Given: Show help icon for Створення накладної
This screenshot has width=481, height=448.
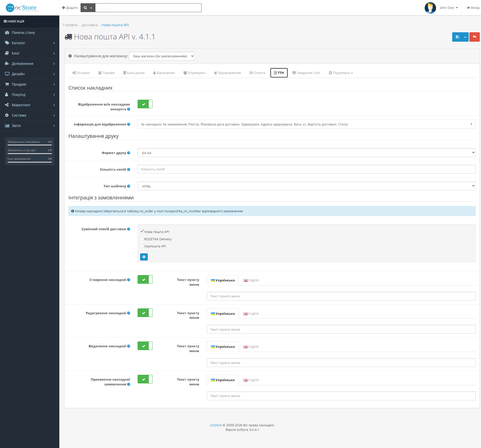Looking at the screenshot, I should point(129,280).
